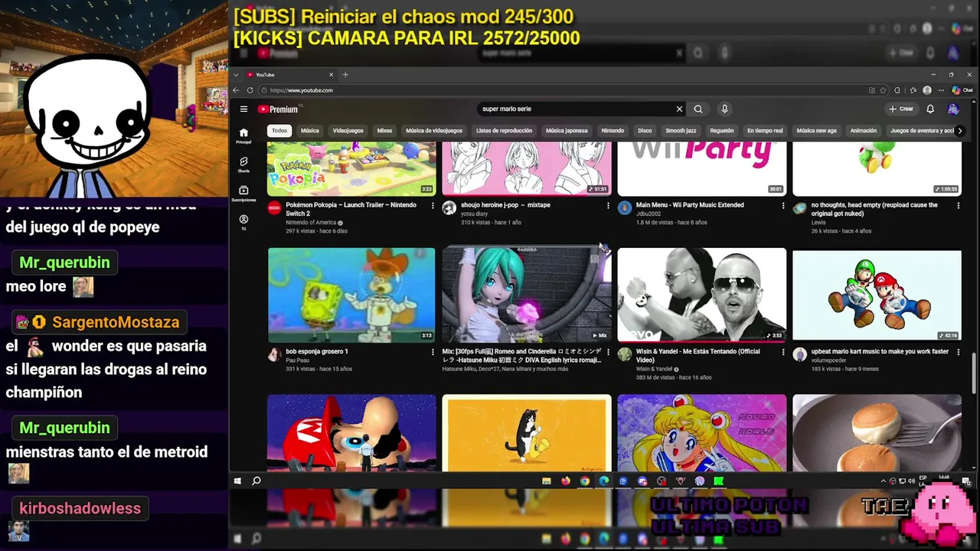Click the YouTube Premium logo
The width and height of the screenshot is (980, 551).
pos(278,109)
